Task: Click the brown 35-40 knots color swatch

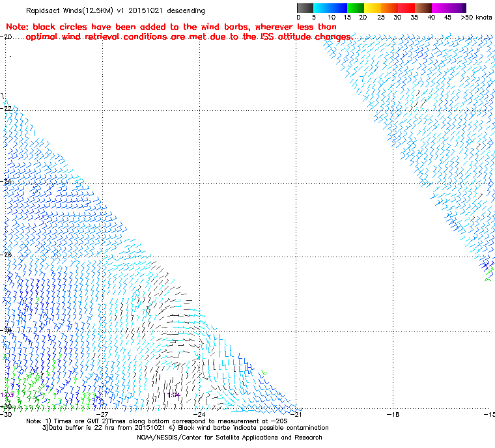Action: click(x=423, y=8)
